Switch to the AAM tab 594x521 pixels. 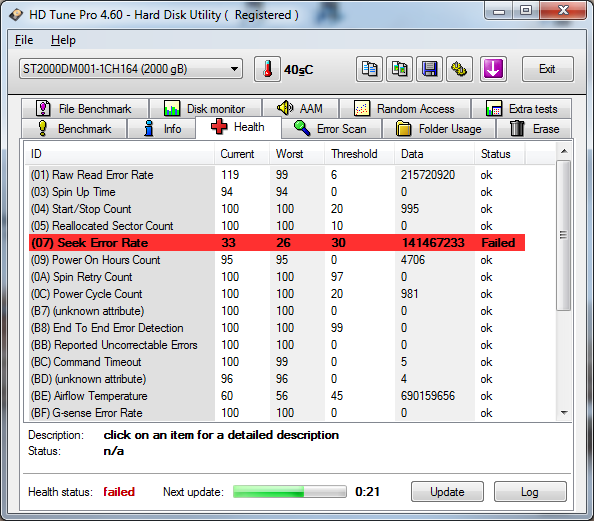[300, 109]
